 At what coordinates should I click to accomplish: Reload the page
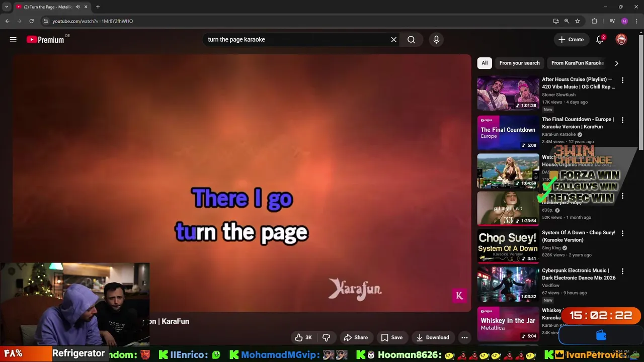coord(32,21)
